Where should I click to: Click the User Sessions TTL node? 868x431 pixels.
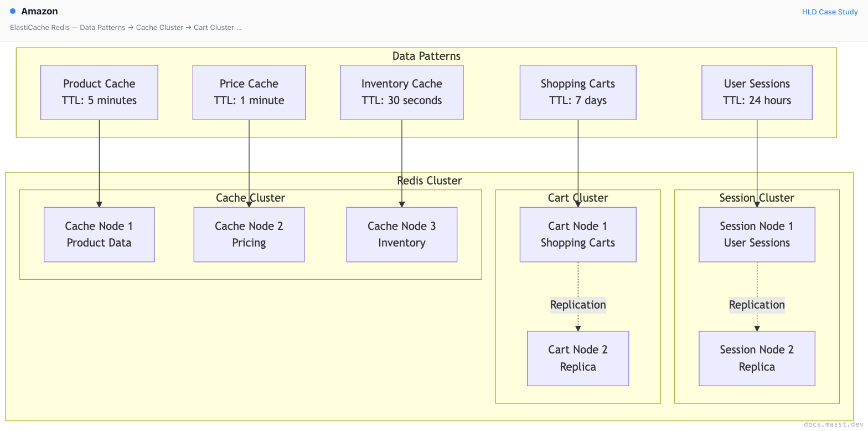point(757,93)
